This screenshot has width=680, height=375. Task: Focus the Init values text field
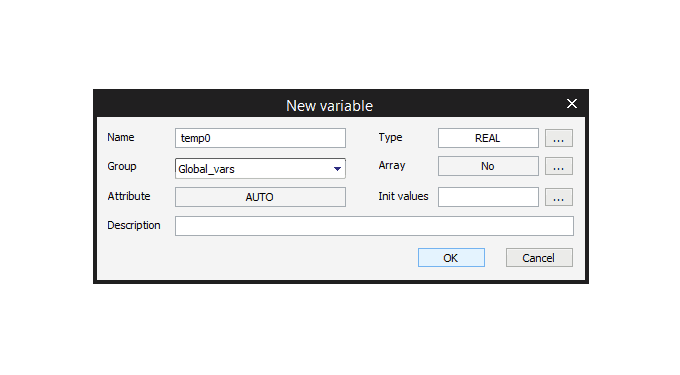[488, 197]
